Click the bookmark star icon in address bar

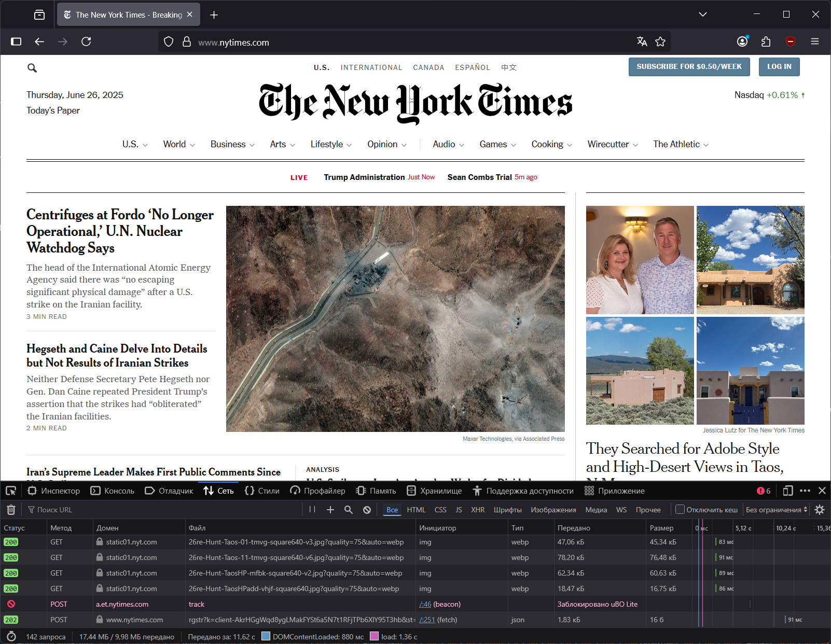[x=660, y=42]
